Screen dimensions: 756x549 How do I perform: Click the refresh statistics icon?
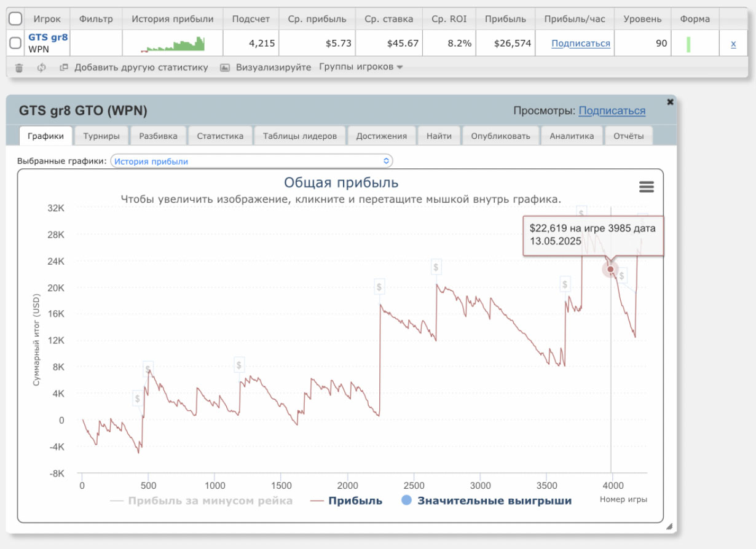41,68
